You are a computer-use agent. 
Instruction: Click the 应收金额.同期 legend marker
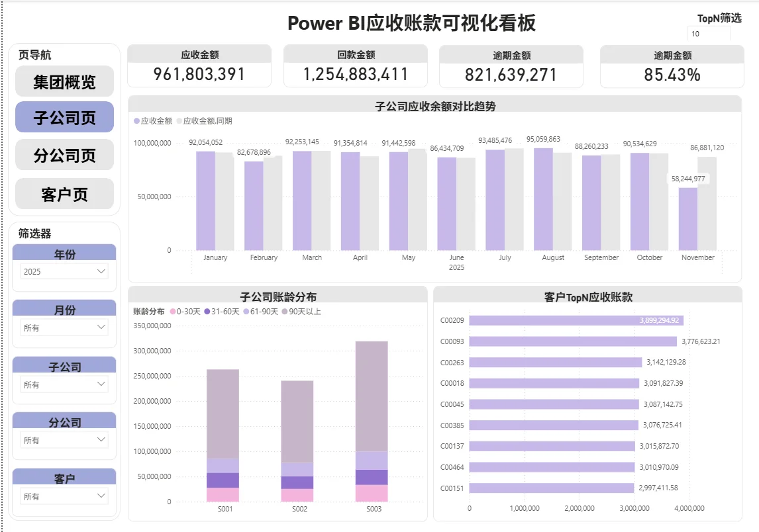tap(179, 121)
